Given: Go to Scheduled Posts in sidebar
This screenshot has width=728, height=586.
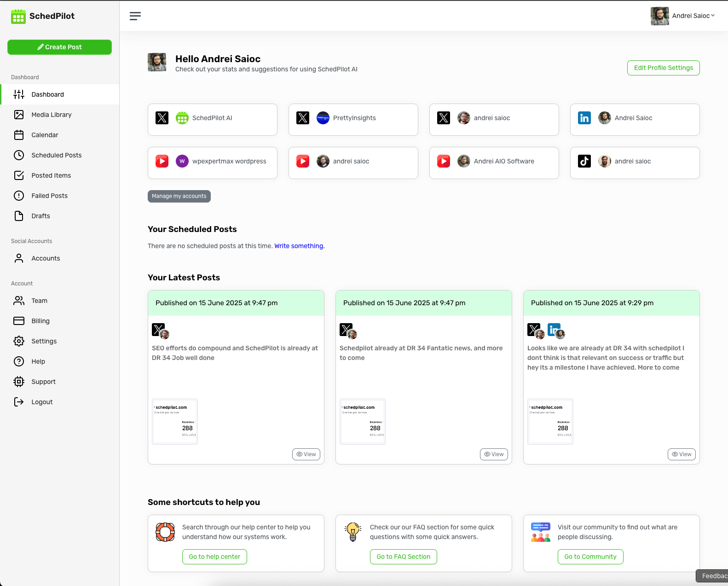Looking at the screenshot, I should point(60,155).
